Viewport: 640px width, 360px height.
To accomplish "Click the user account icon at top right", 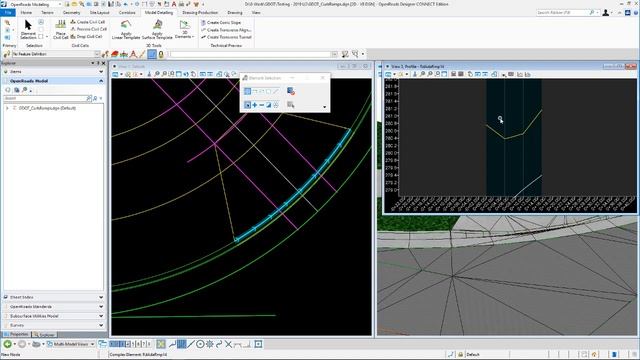I will coord(606,13).
